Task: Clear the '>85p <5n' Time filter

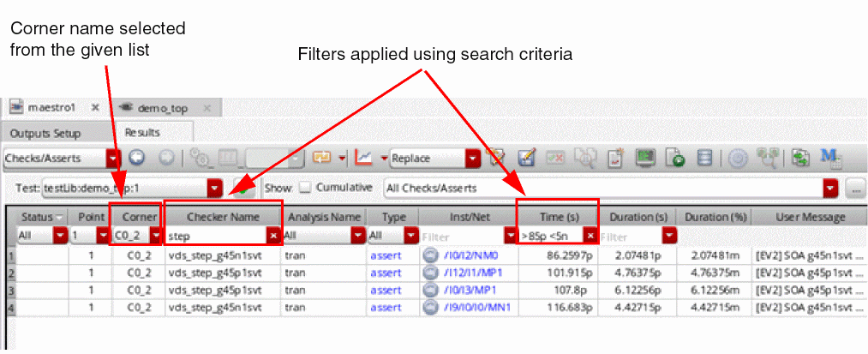Action: (590, 236)
